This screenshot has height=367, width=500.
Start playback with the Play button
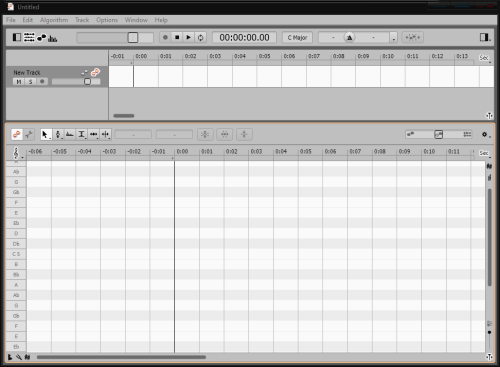pyautogui.click(x=189, y=37)
